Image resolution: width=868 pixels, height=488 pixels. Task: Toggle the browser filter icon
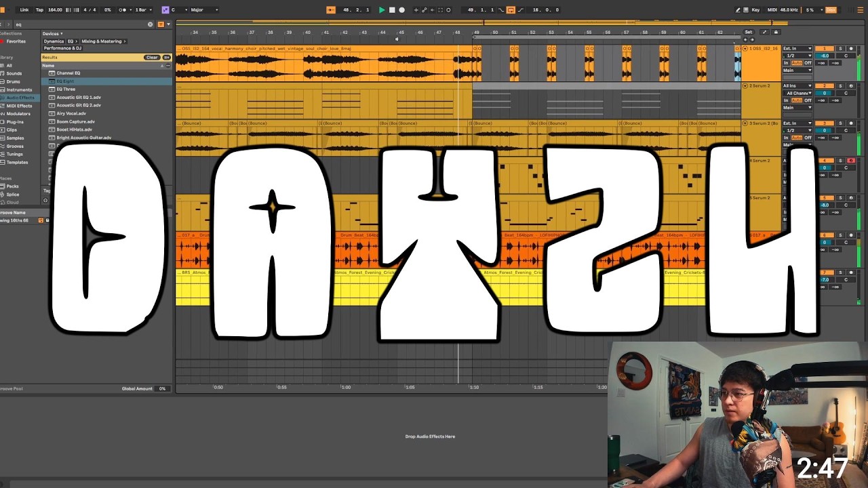(x=161, y=24)
